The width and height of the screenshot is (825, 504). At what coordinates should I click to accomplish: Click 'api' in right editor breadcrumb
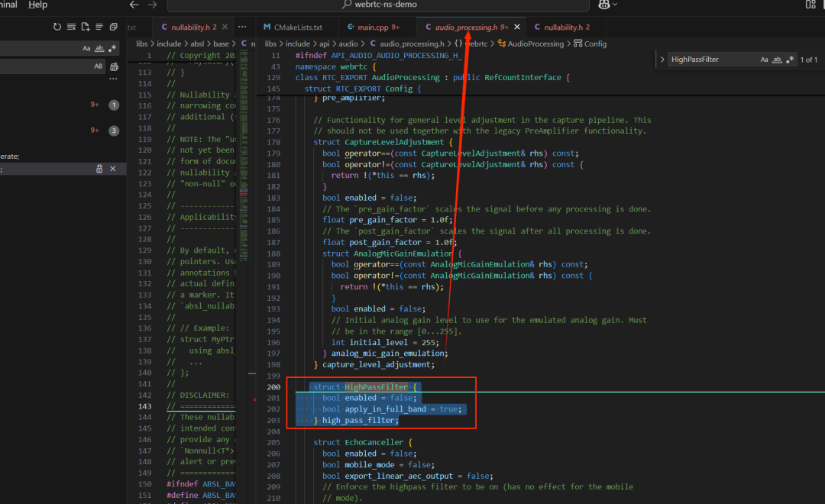(x=324, y=44)
